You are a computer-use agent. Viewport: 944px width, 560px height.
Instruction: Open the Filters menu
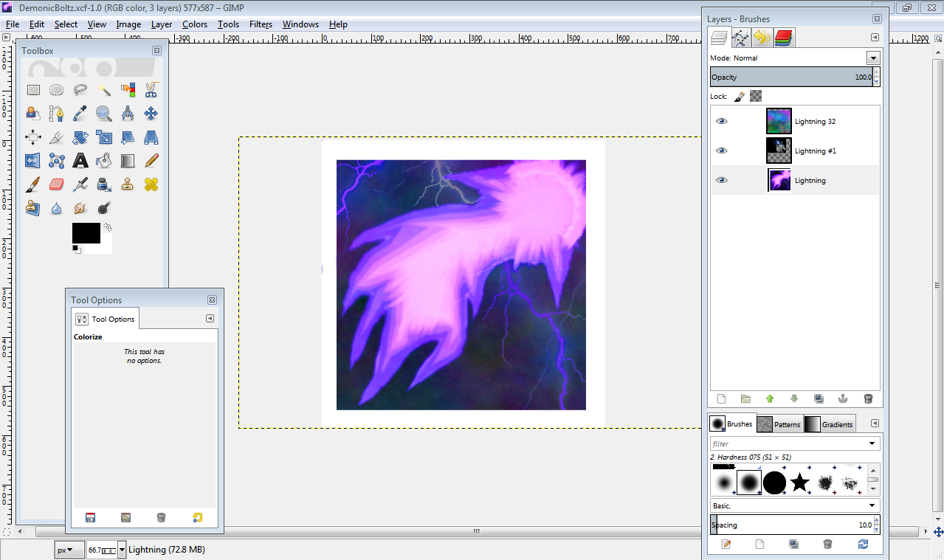(261, 24)
